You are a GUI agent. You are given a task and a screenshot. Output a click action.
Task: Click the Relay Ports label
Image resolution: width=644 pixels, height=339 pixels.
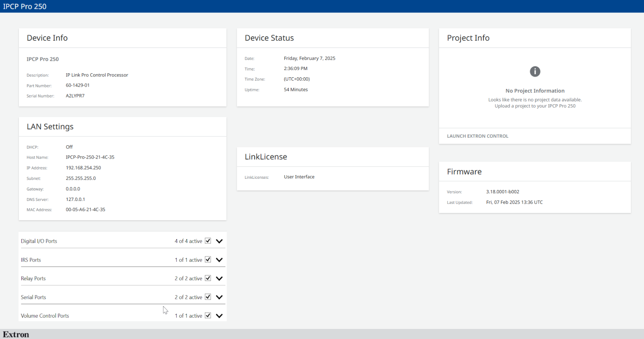(x=33, y=279)
